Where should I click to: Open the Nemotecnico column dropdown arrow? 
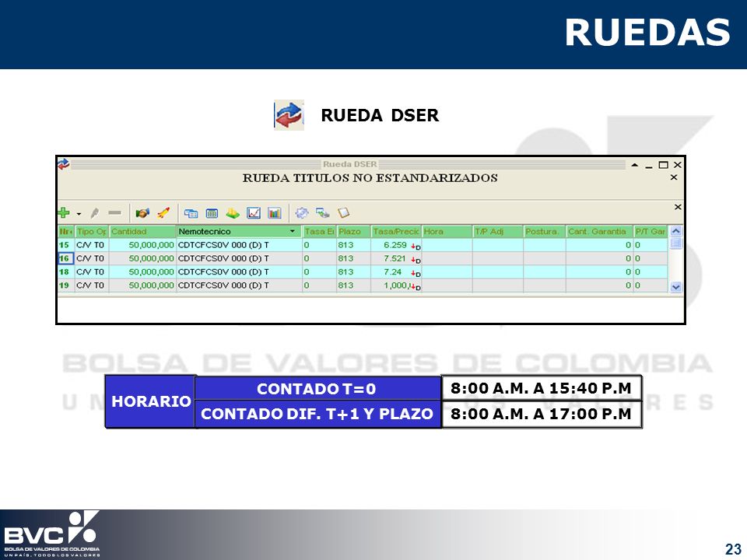[x=293, y=232]
